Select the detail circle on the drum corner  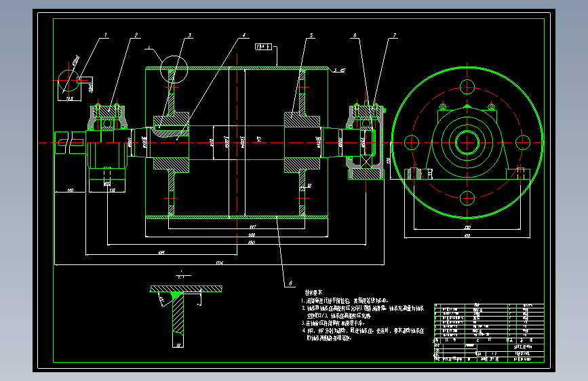[174, 69]
